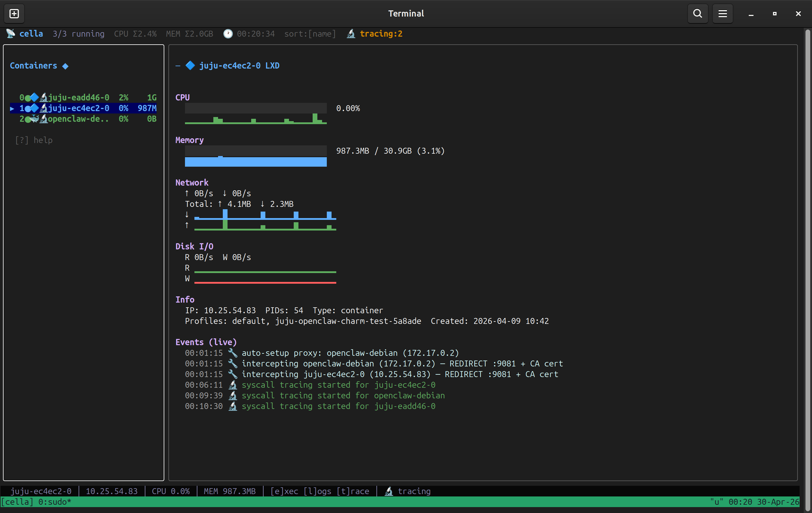The width and height of the screenshot is (812, 513).
Task: Click the status bar 10.25.54.83 entry
Action: click(112, 491)
